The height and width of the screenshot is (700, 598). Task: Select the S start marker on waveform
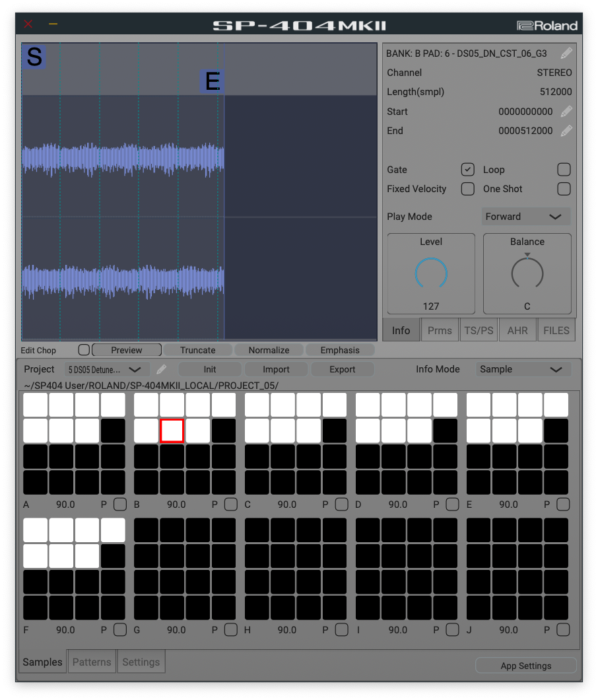tap(34, 57)
